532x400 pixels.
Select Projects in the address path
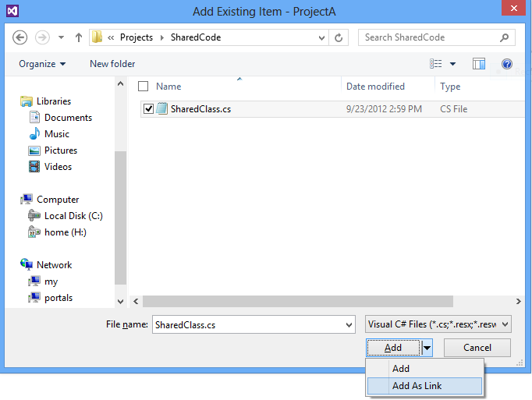click(x=137, y=37)
